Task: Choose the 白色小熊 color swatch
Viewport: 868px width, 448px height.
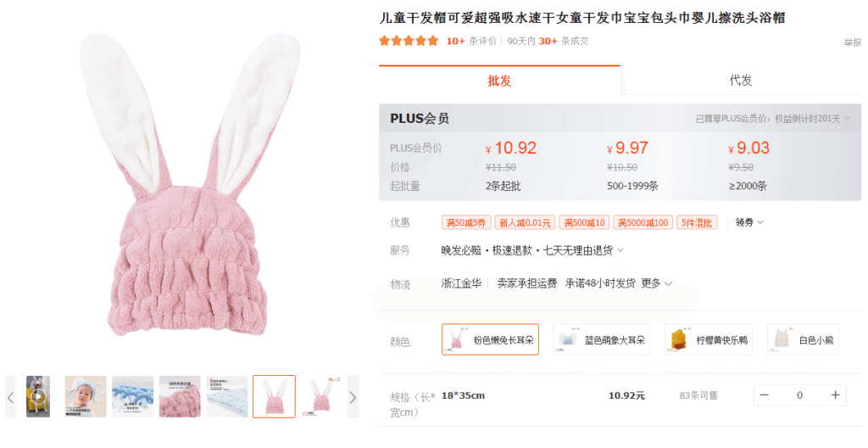Action: point(803,339)
